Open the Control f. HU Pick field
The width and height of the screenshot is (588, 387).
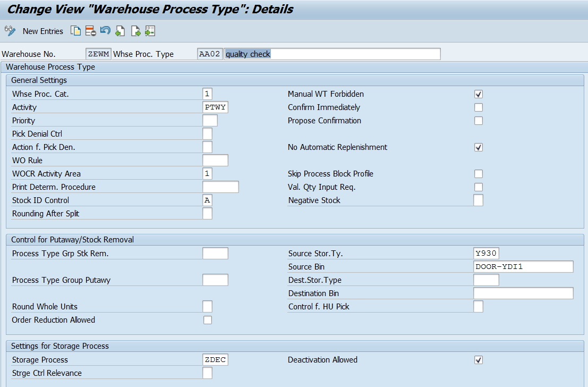point(478,307)
